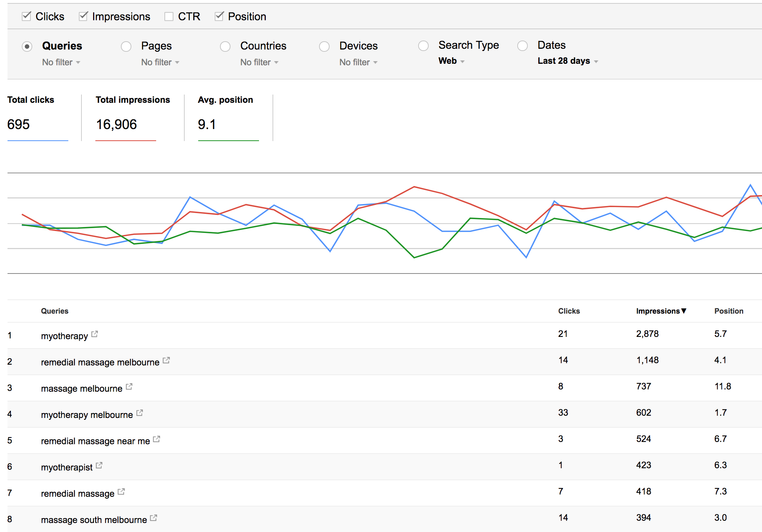Viewport: 762px width, 532px height.
Task: Select the Countries radio button
Action: pyautogui.click(x=225, y=47)
